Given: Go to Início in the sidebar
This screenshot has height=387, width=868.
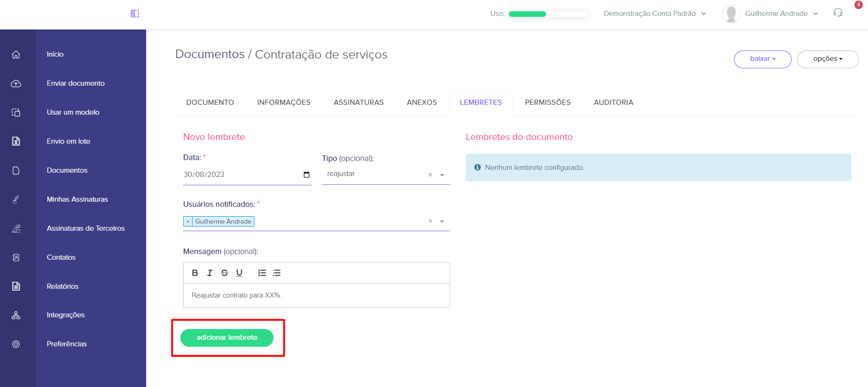Looking at the screenshot, I should coord(55,54).
